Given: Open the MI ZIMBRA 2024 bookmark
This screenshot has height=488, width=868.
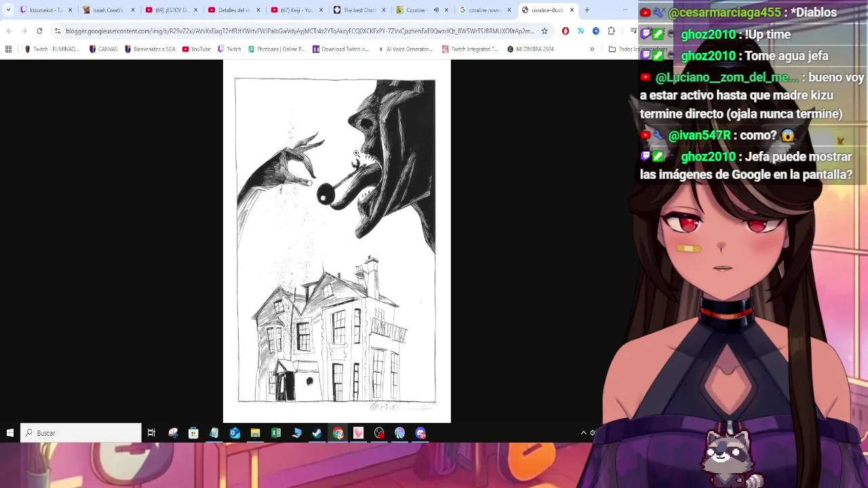Looking at the screenshot, I should 530,49.
